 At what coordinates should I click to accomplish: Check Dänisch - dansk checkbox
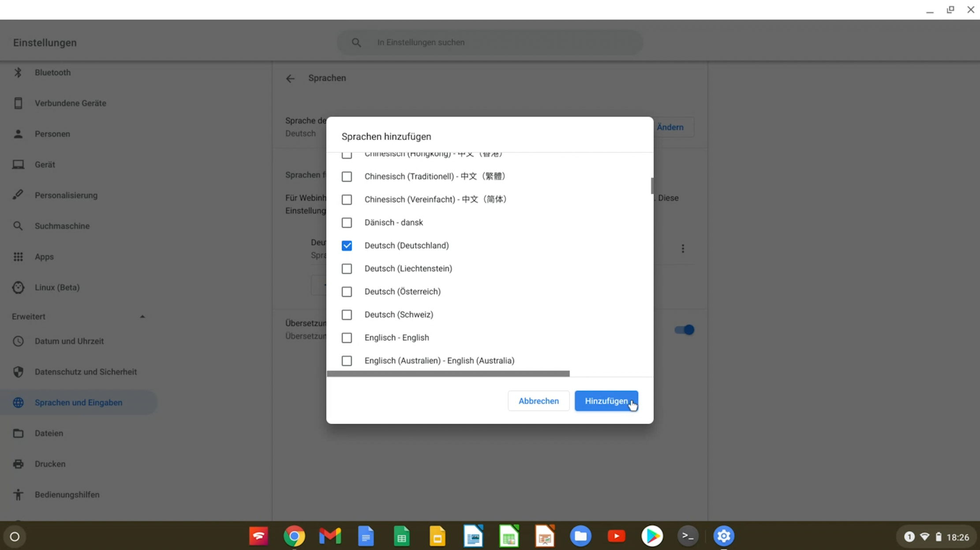[347, 222]
